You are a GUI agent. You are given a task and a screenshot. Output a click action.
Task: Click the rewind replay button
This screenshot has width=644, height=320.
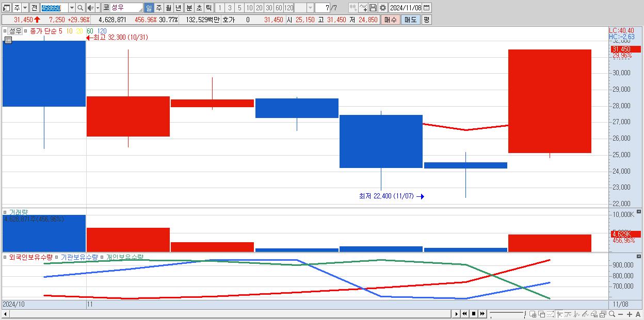tap(464, 314)
